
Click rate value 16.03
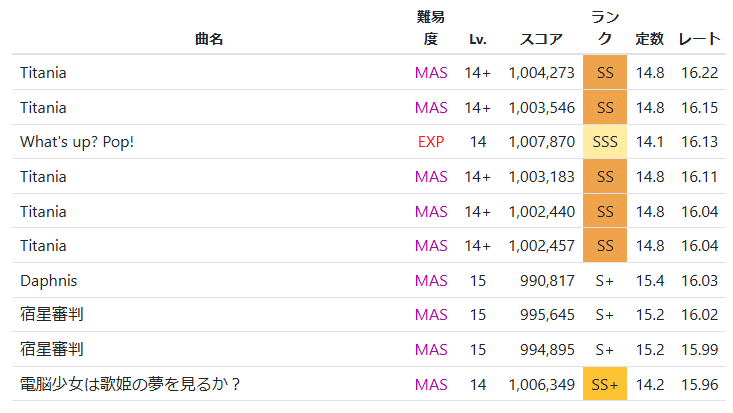click(x=699, y=281)
